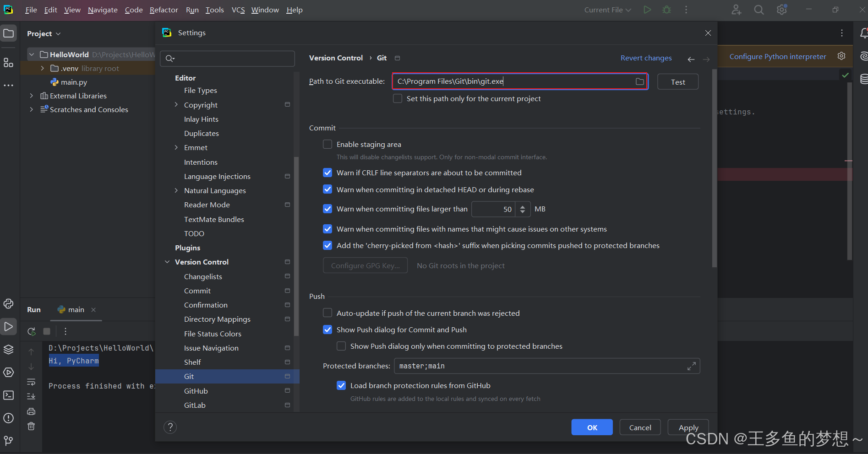Toggle Warn about file names causing issues
Viewport: 868px width, 454px height.
point(328,229)
